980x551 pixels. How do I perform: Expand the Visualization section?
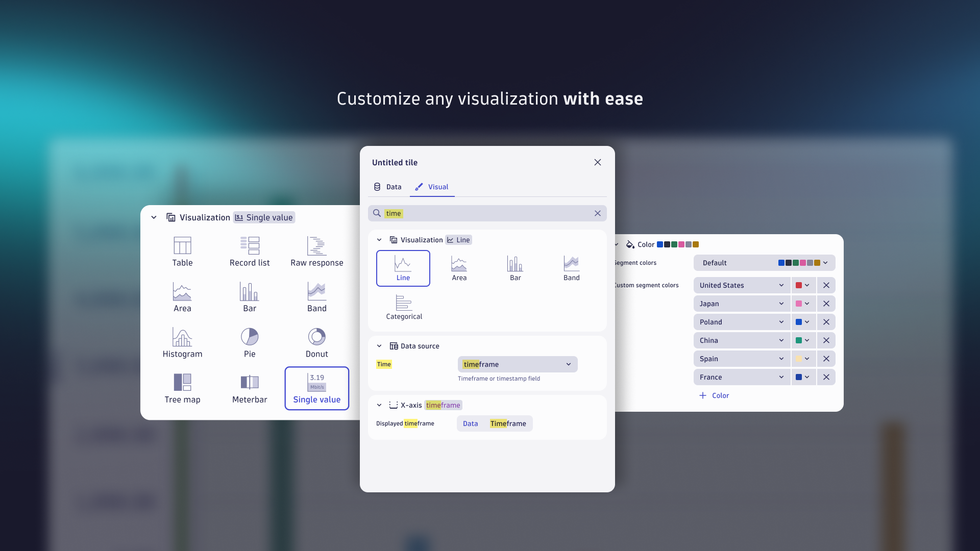(x=380, y=239)
